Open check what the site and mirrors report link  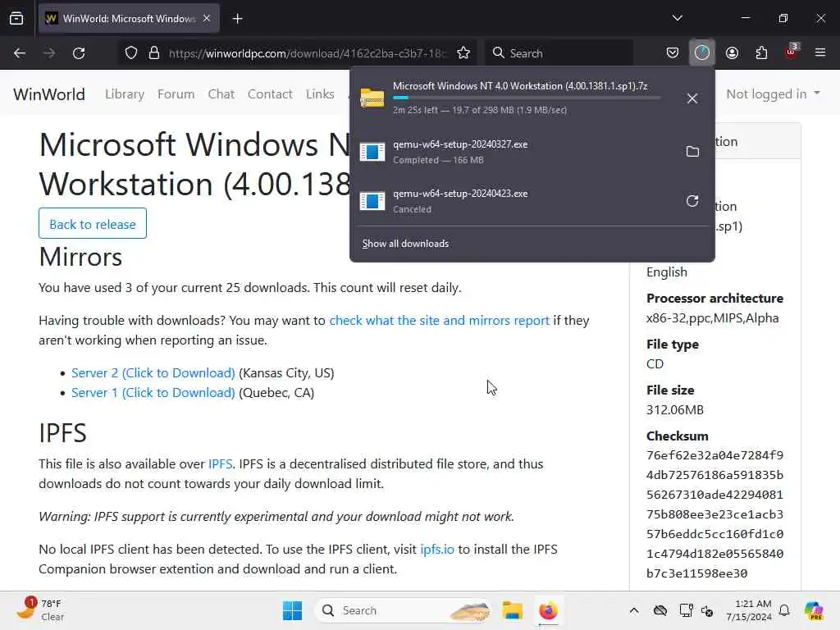pyautogui.click(x=440, y=321)
